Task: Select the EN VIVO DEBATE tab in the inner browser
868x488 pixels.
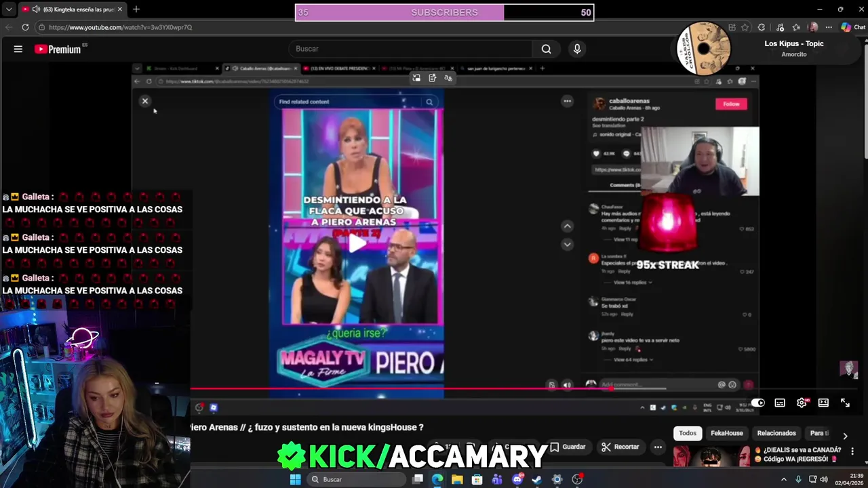Action: click(339, 68)
